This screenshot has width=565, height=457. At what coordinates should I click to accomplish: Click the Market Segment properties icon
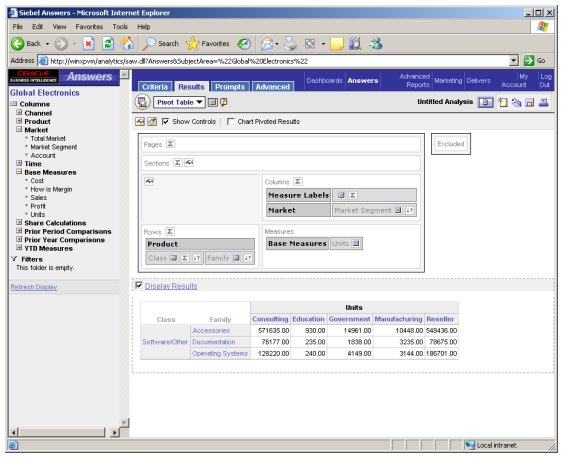pyautogui.click(x=398, y=210)
